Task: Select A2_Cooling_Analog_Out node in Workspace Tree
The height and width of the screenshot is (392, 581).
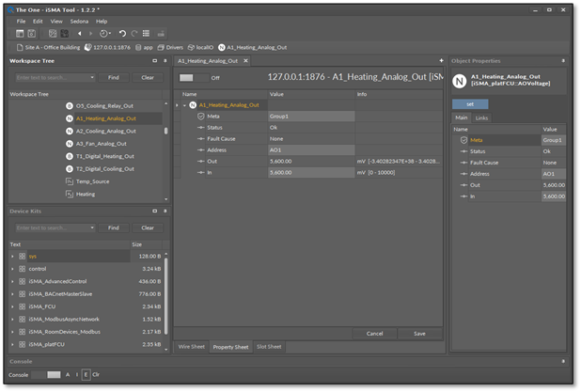Action: [105, 131]
